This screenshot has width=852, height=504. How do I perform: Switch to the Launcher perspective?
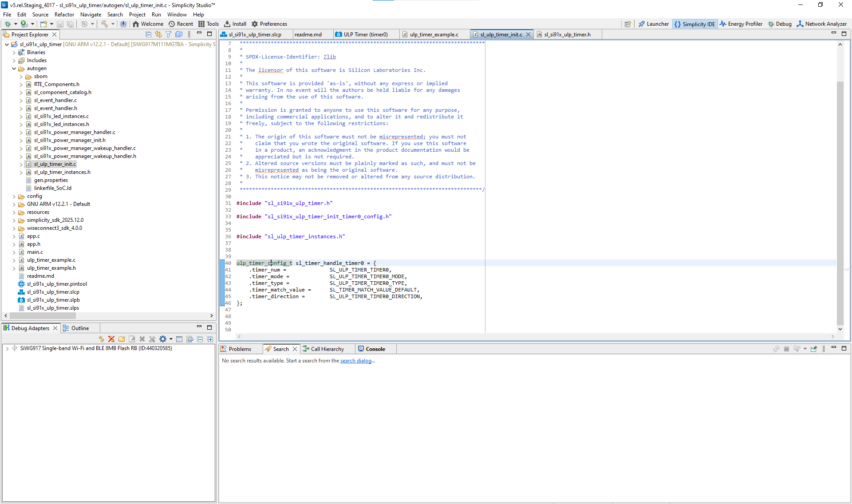pos(653,24)
